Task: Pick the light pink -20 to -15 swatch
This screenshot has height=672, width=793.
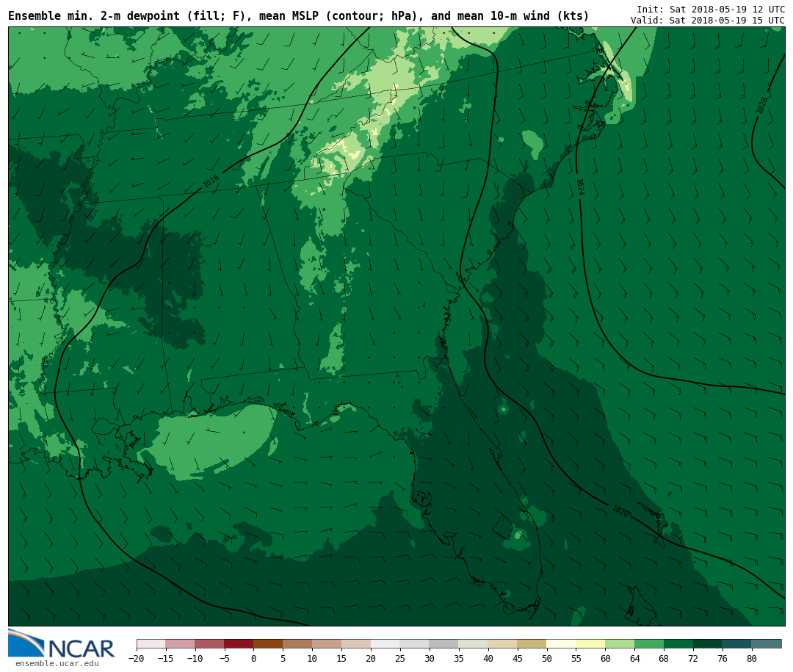Action: coord(151,644)
